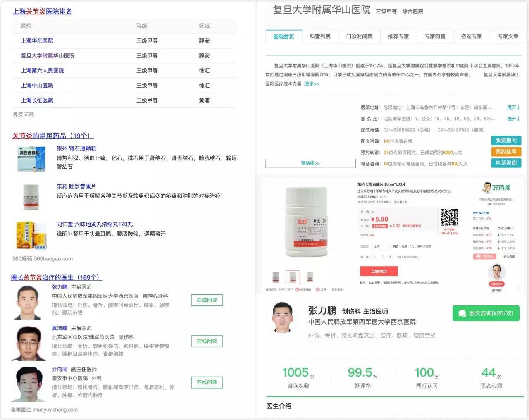Image resolution: width=529 pixels, height=420 pixels.
Task: Open the 上海 delivery region dropdown
Action: point(382,246)
